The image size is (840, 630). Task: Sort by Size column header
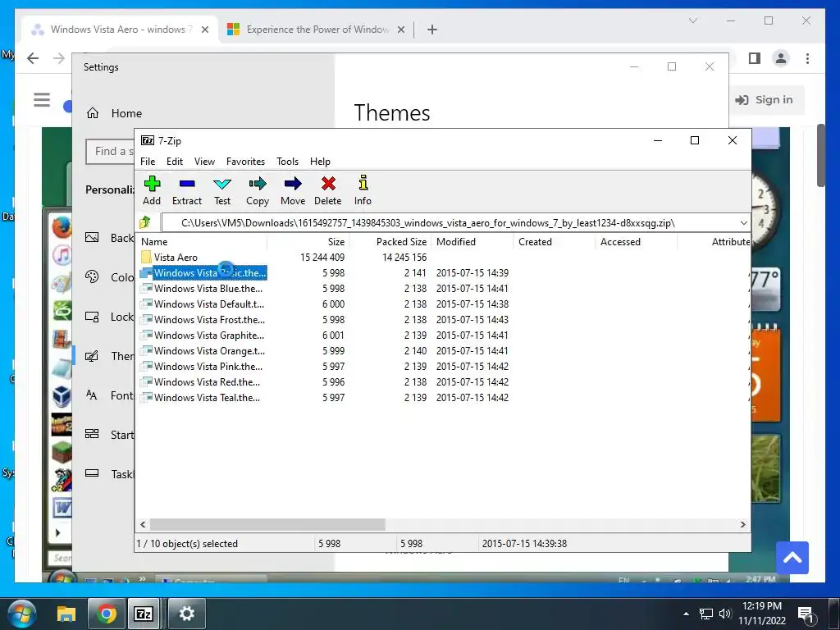308,242
